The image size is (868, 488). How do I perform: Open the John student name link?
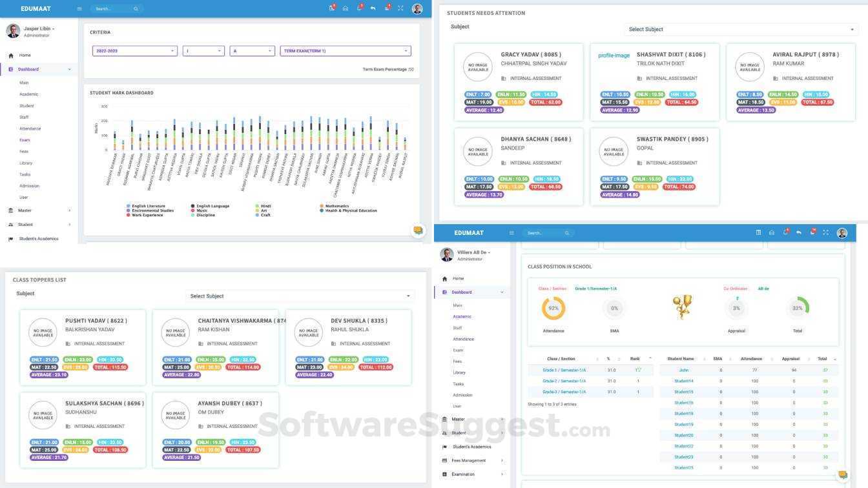coord(684,371)
